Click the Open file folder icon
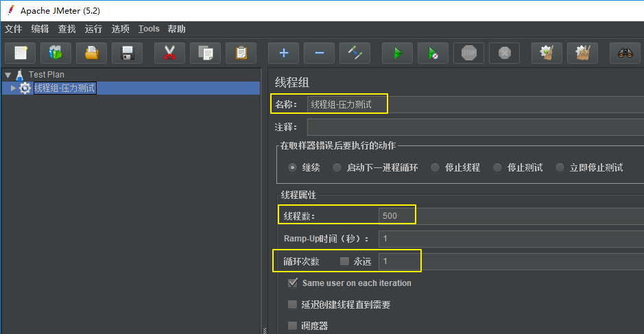The width and height of the screenshot is (644, 334). 92,53
